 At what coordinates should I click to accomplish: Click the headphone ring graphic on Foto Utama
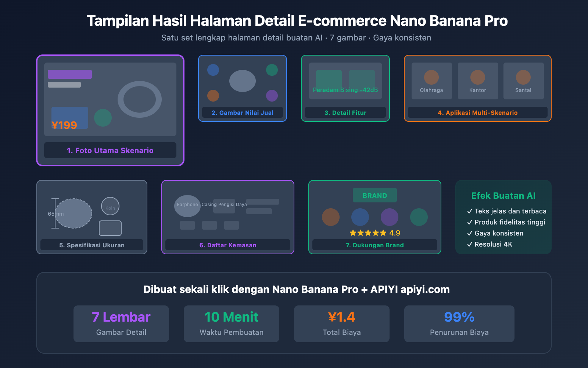pyautogui.click(x=140, y=99)
